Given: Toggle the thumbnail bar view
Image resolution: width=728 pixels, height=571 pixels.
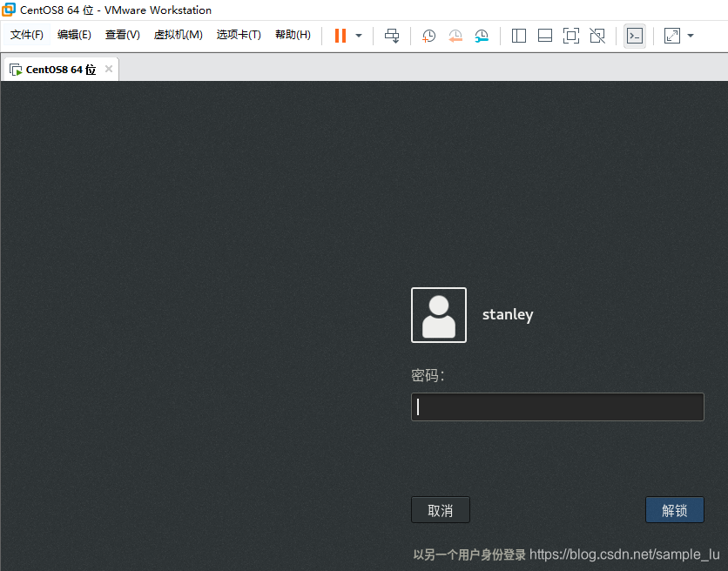Looking at the screenshot, I should tap(544, 36).
